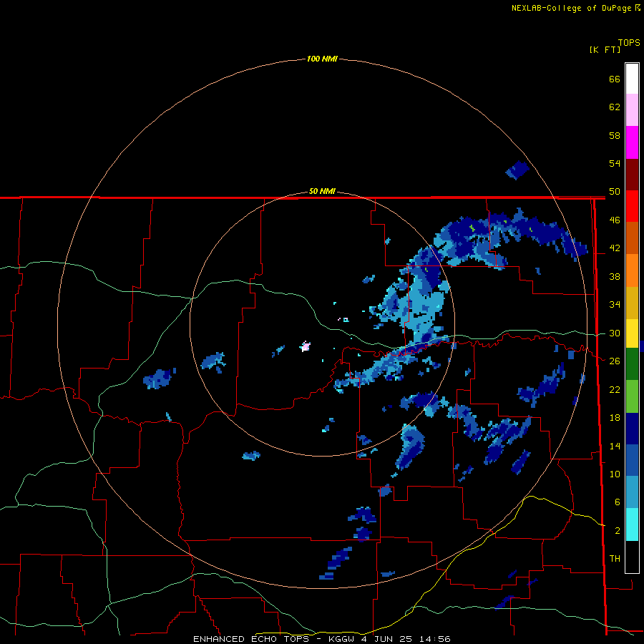Viewport: 644px width, 644px height.
Task: Click the navy legend swatch near 18
Action: tap(632, 429)
